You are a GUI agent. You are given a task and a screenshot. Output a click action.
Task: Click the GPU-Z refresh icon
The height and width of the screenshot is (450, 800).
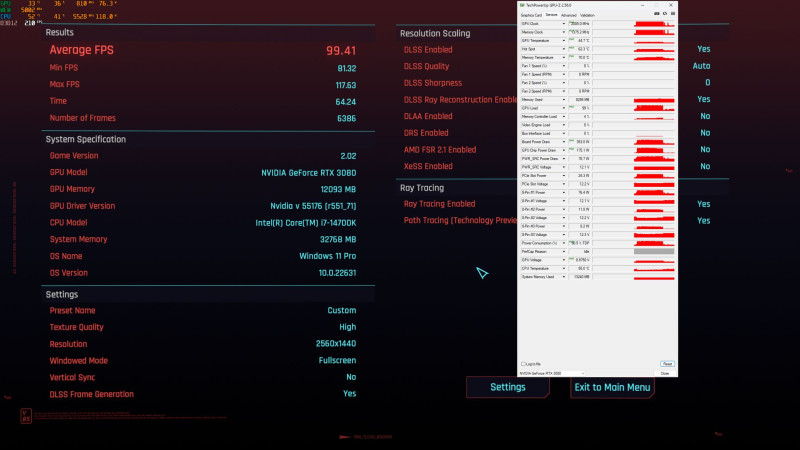pos(665,14)
